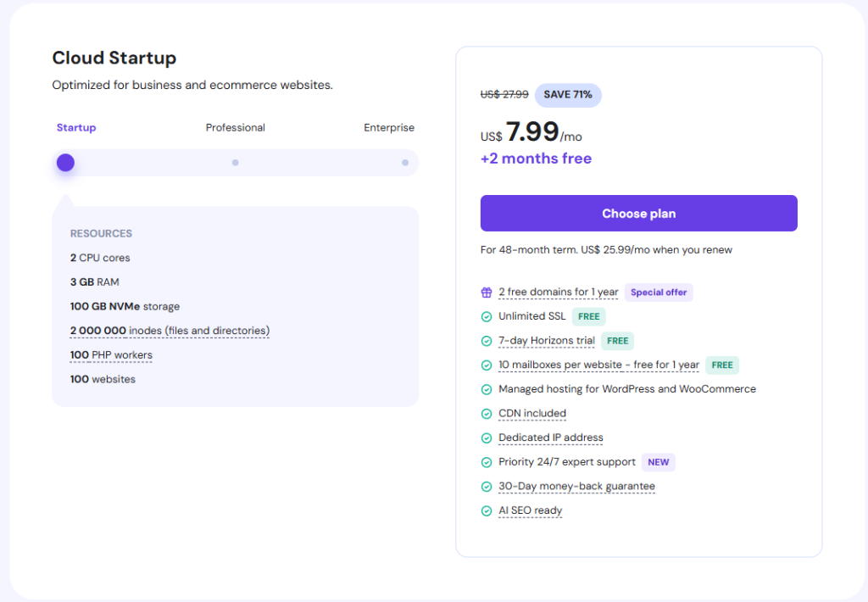Screen dimensions: 868x602
Task: Click the SAVE 71% badge
Action: [568, 95]
